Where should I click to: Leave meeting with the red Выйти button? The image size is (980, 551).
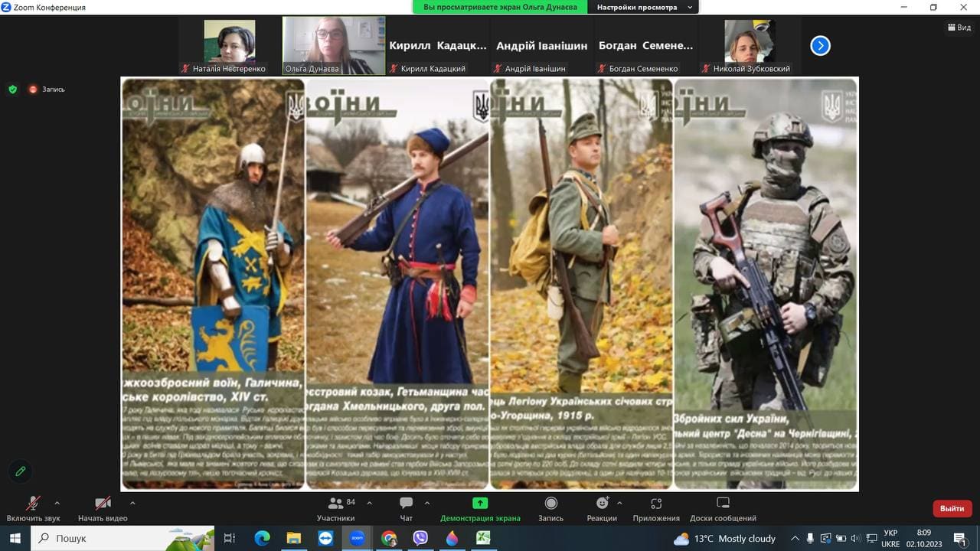952,508
